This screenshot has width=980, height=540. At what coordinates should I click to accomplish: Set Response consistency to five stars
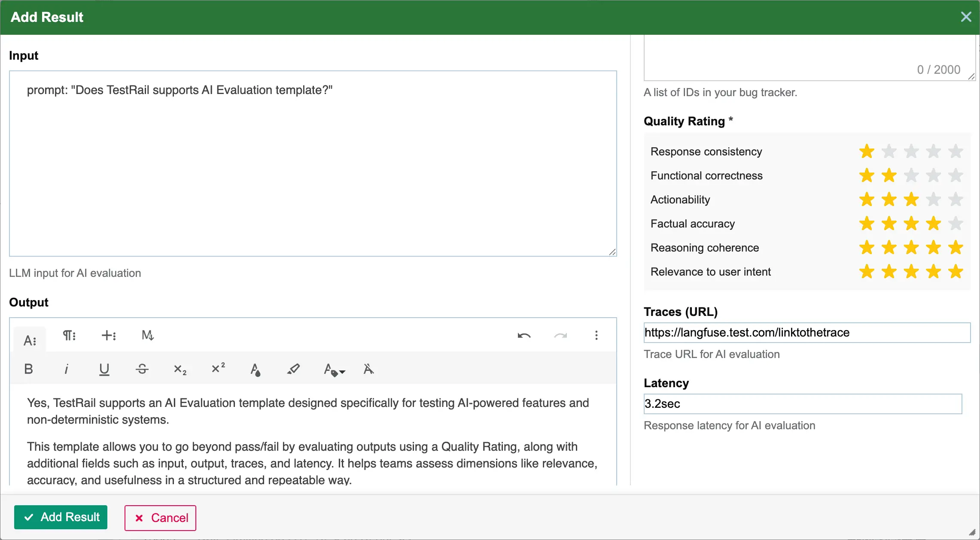tap(956, 151)
